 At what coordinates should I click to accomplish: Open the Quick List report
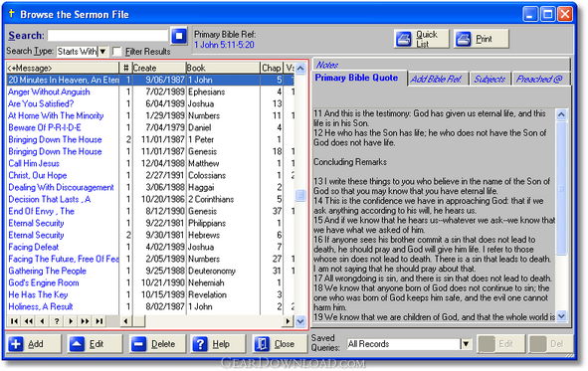(x=421, y=39)
